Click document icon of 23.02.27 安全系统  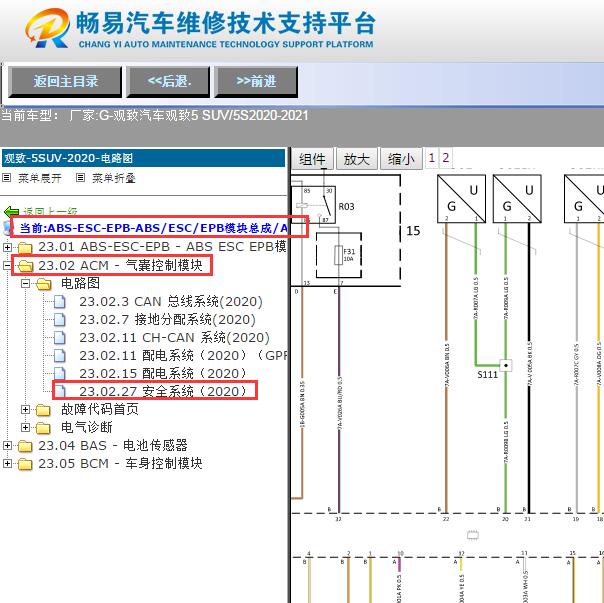(x=60, y=391)
